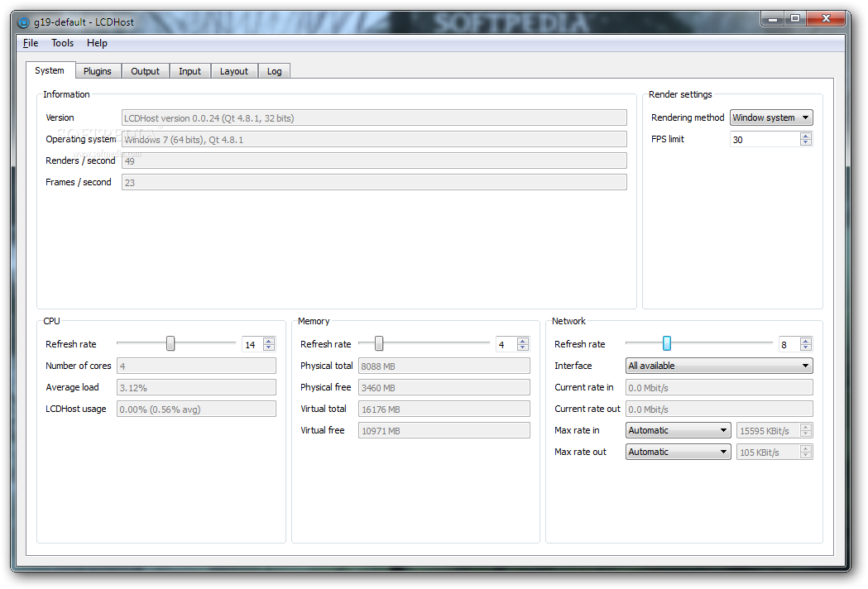Switch to the Layout tab
868x589 pixels.
click(x=234, y=71)
